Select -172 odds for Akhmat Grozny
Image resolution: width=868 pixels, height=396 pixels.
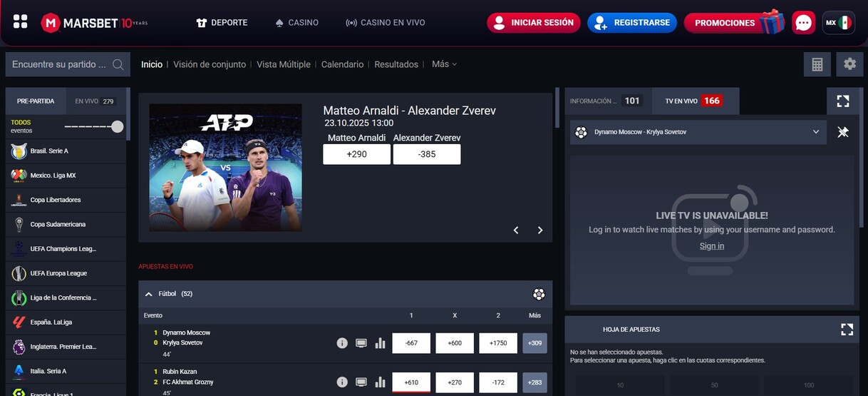[498, 382]
